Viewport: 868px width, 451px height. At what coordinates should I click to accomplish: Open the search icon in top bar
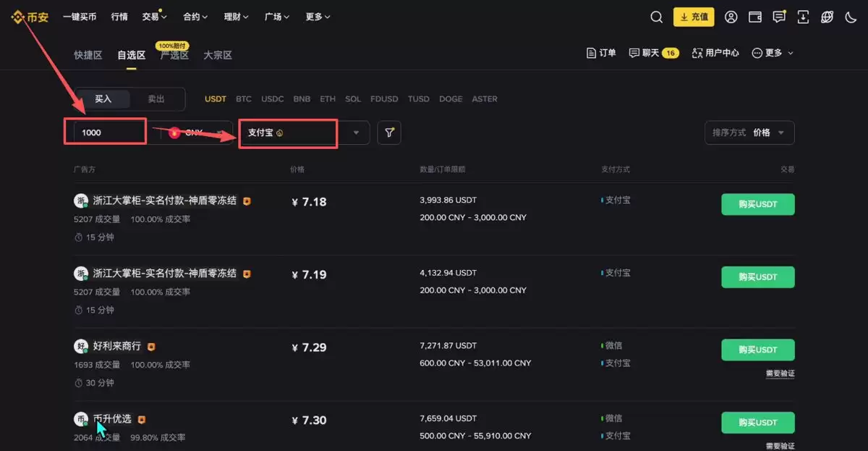(656, 17)
